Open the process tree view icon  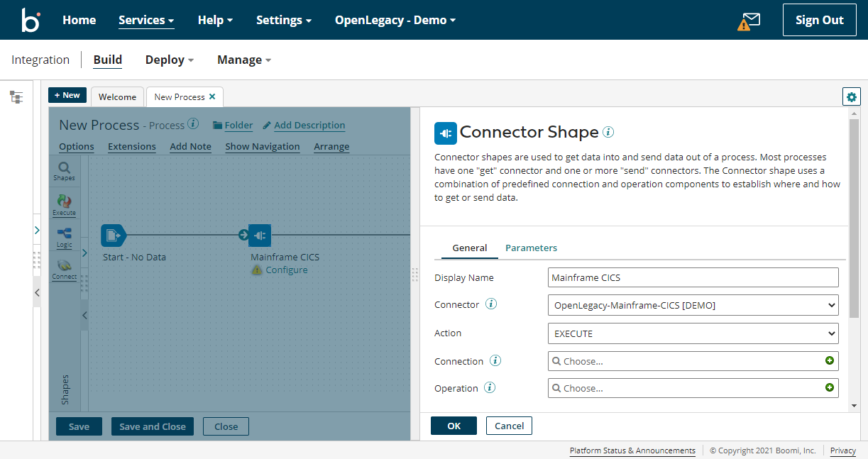[16, 96]
